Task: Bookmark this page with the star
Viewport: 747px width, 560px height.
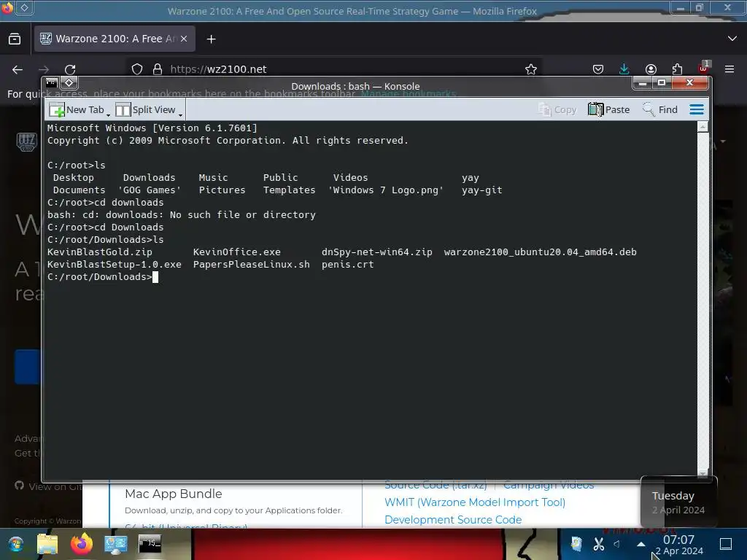Action: point(531,69)
